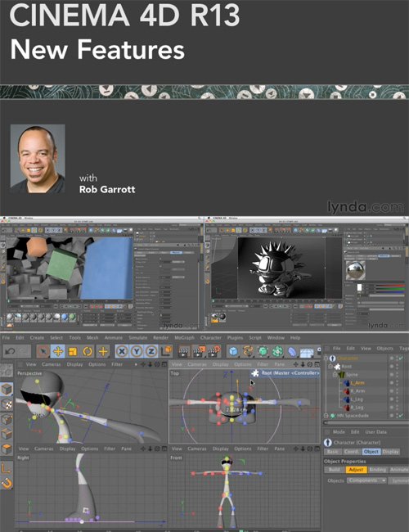
Task: Switch to the Coord. tab in attributes
Action: point(351,452)
